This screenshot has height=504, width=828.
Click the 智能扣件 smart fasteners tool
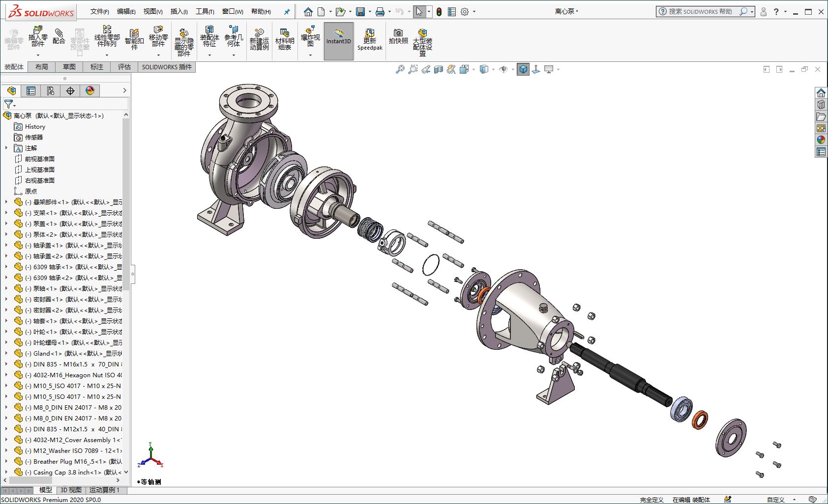134,39
